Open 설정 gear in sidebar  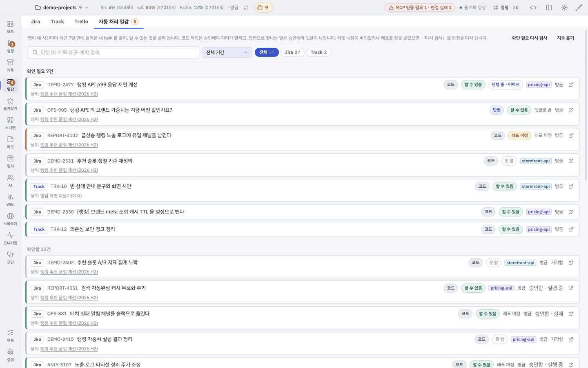[10, 355]
